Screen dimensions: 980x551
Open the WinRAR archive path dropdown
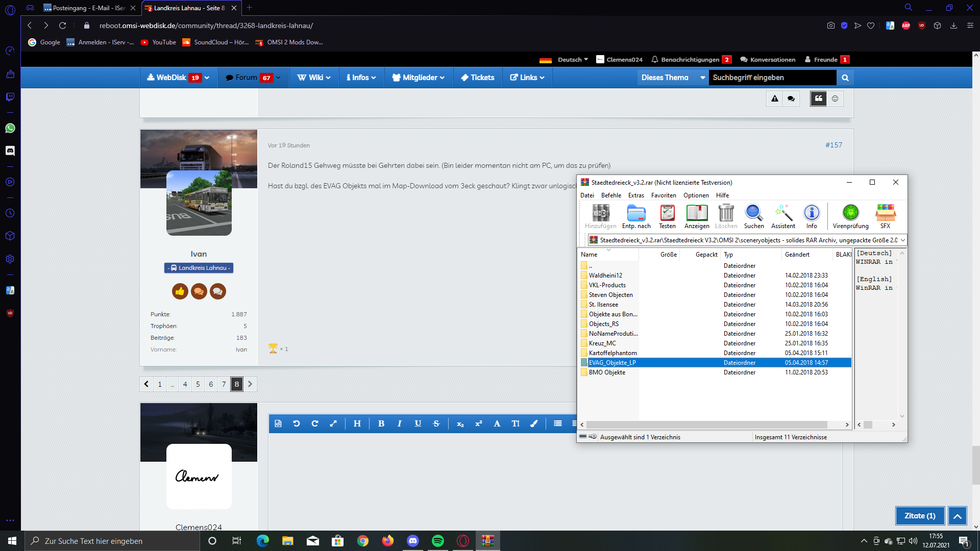click(902, 240)
